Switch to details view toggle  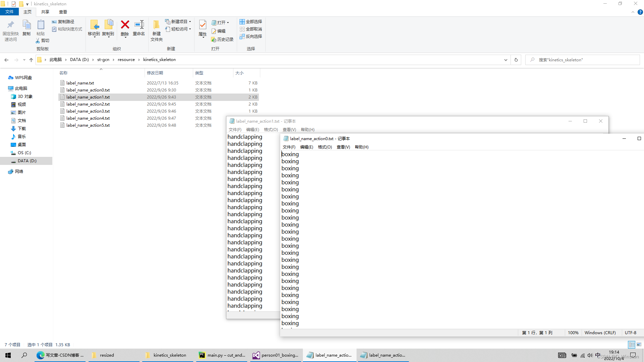[x=632, y=345]
